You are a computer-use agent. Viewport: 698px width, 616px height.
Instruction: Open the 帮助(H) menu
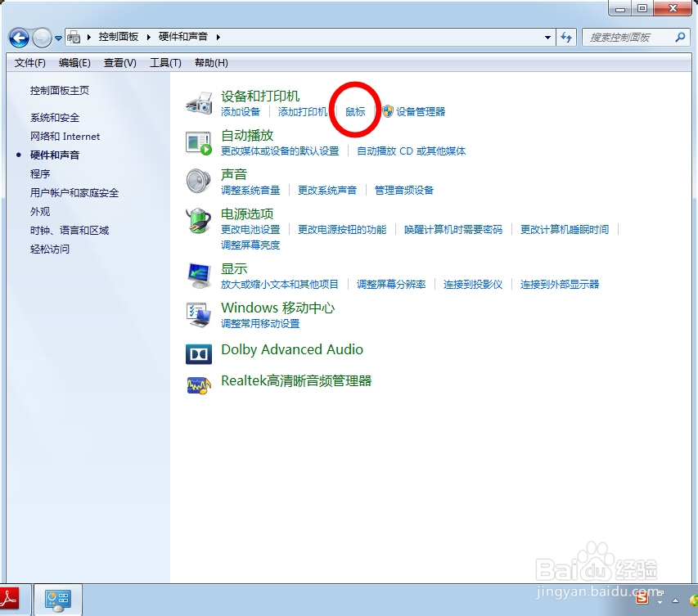(211, 63)
